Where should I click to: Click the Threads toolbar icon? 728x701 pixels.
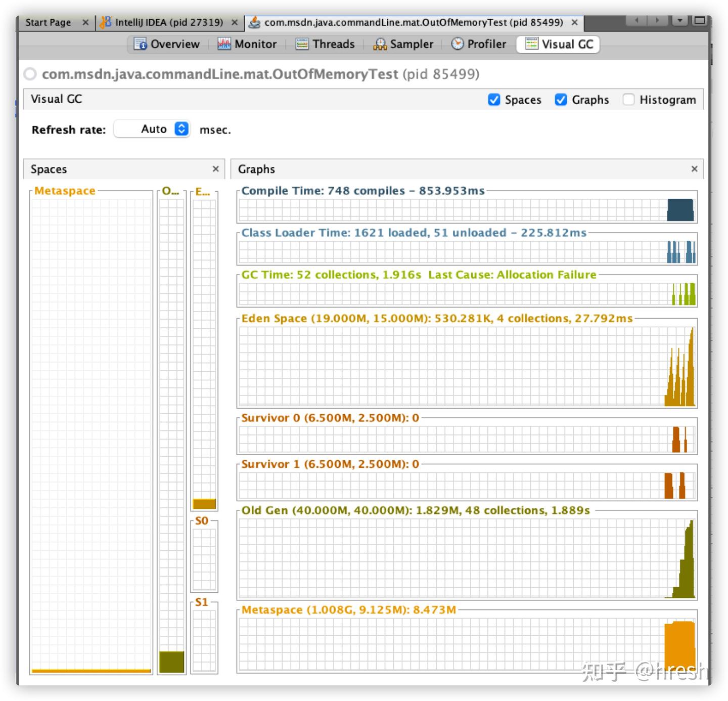click(x=302, y=45)
